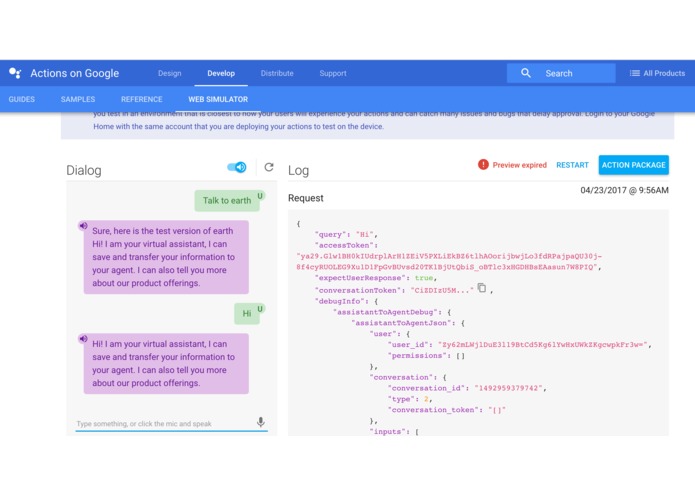The image size is (695, 494).
Task: Click the second assistant reply bubble text
Action: [x=164, y=363]
